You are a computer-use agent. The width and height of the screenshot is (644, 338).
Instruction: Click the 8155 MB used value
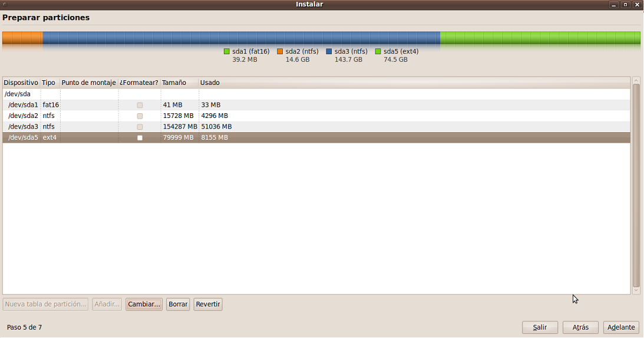point(214,137)
